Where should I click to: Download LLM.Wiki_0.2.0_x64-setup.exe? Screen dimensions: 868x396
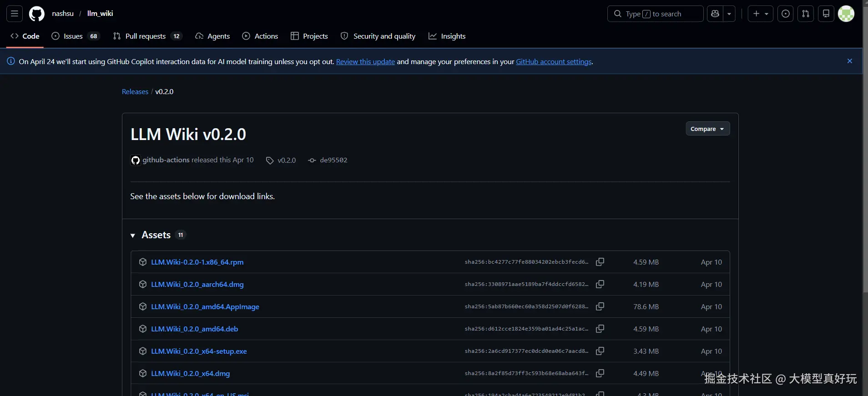199,351
